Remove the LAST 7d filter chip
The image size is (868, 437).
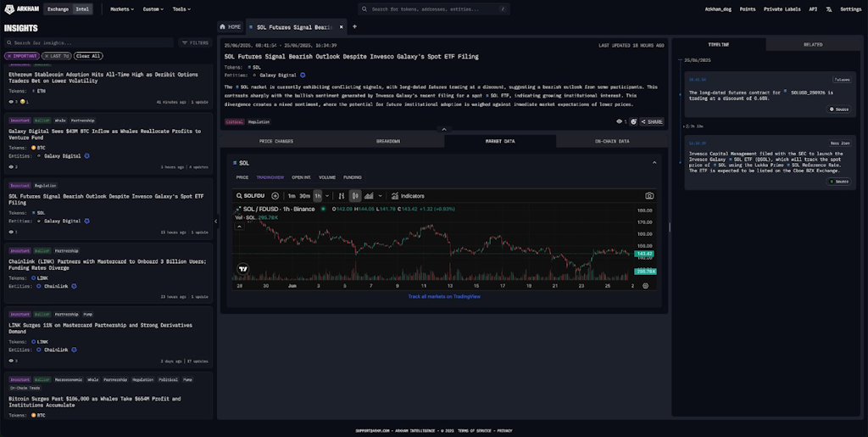pos(47,56)
